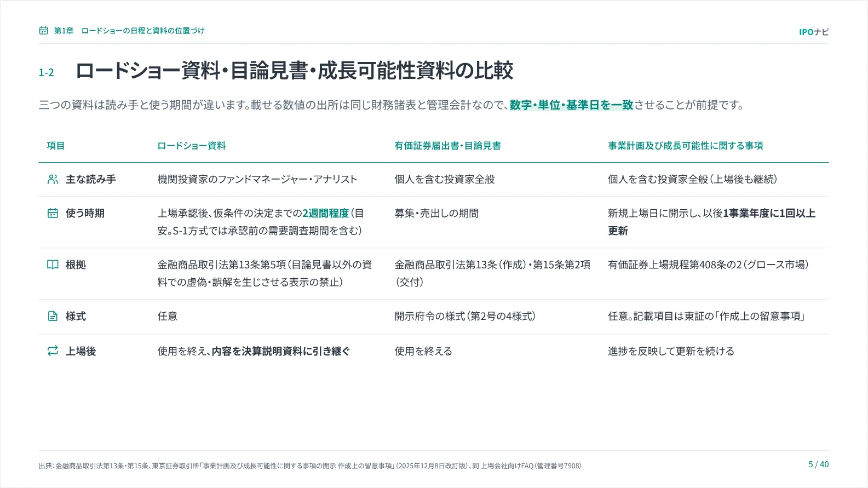Click the cell 開示府令の様式(第2号の4様式)
Screen dimensions: 868x488
point(465,316)
